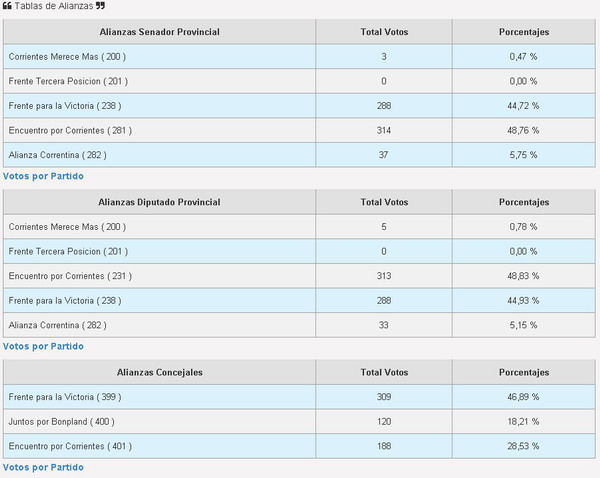Select the Frente para la Victoria (399) row
Screen dimensions: 600x478
click(299, 397)
